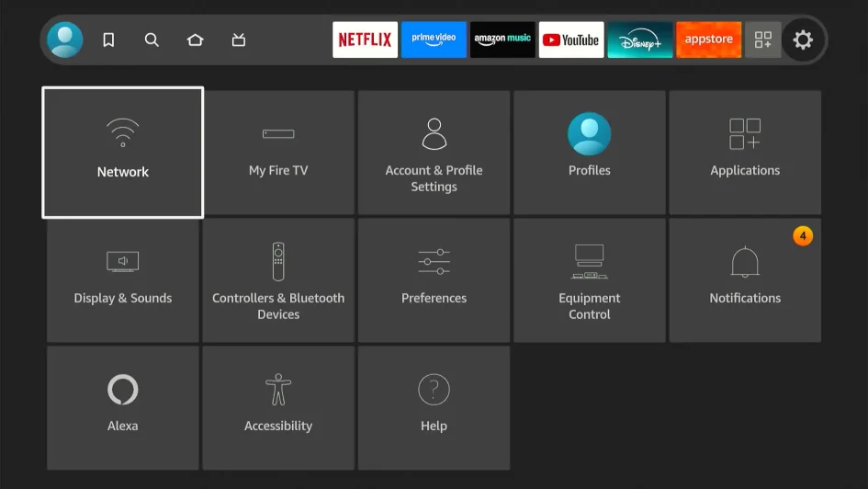Open the Appstore shortcut
Image resolution: width=868 pixels, height=489 pixels.
coord(708,40)
